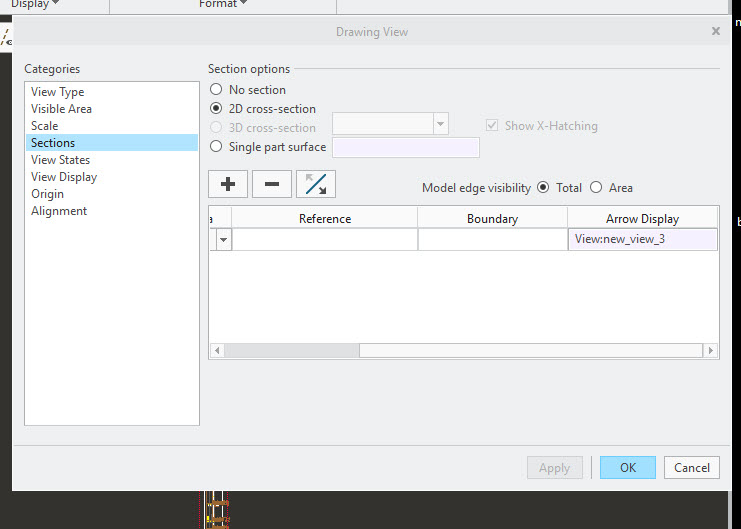741x529 pixels.
Task: Open the View Type category
Action: (x=58, y=92)
